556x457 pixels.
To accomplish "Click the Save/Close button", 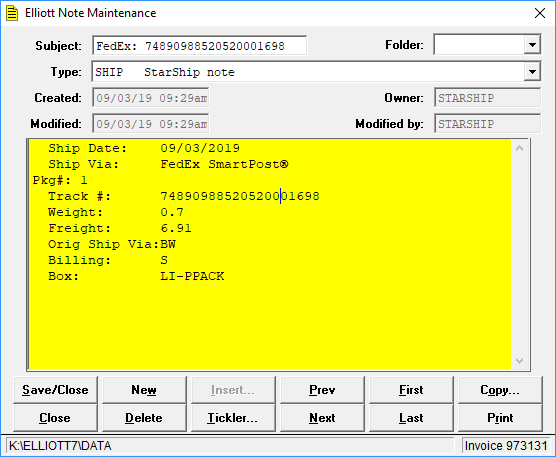I will pos(55,390).
